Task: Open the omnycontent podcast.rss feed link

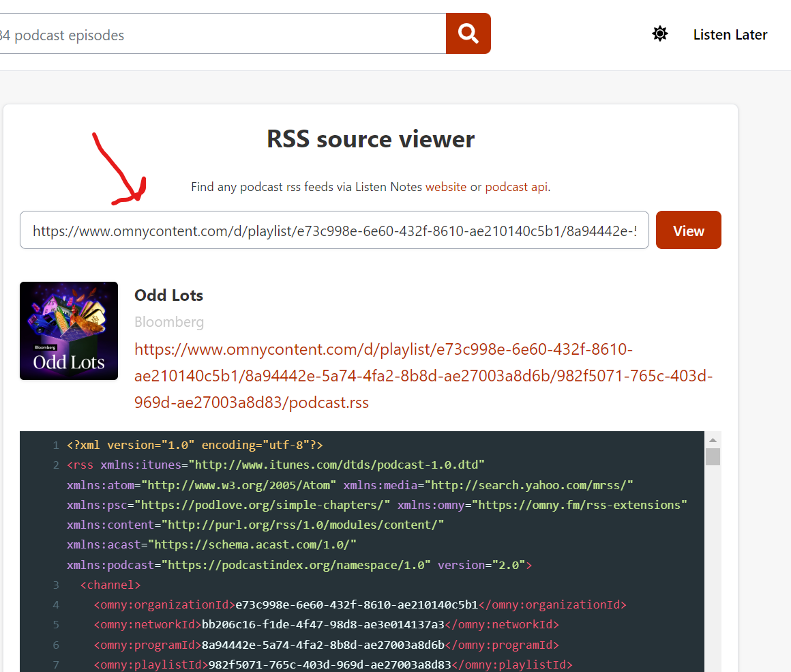Action: [423, 376]
